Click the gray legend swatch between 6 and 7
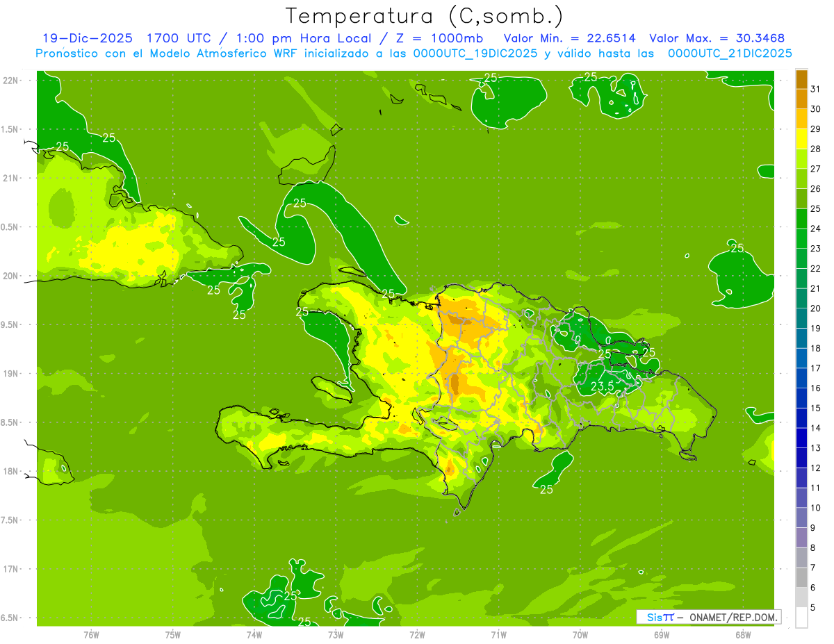The height and width of the screenshot is (644, 834). pos(801,577)
